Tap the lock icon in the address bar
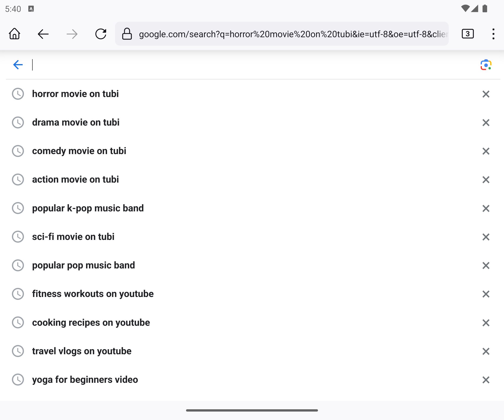This screenshot has width=504, height=420. point(127,34)
